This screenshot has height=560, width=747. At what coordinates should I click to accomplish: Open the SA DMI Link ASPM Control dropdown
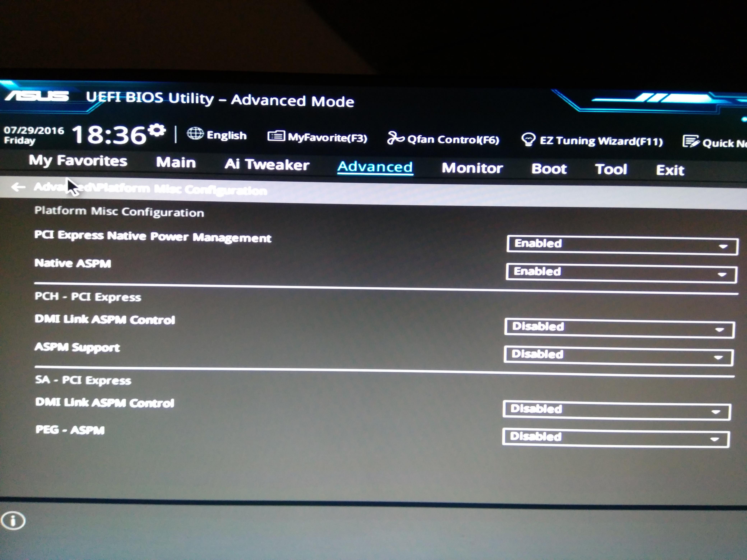click(616, 410)
